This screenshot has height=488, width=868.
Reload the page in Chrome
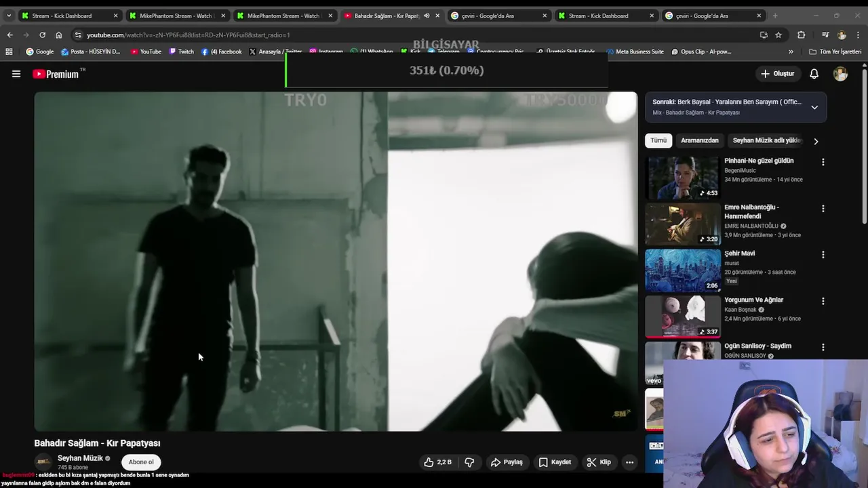[42, 35]
